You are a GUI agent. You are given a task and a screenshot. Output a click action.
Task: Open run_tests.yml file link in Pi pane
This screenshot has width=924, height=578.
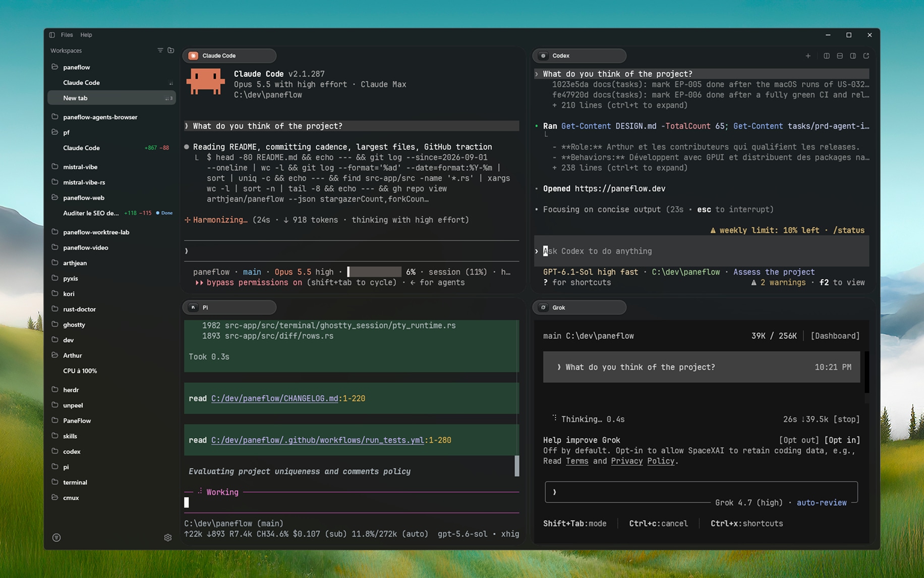tap(317, 440)
